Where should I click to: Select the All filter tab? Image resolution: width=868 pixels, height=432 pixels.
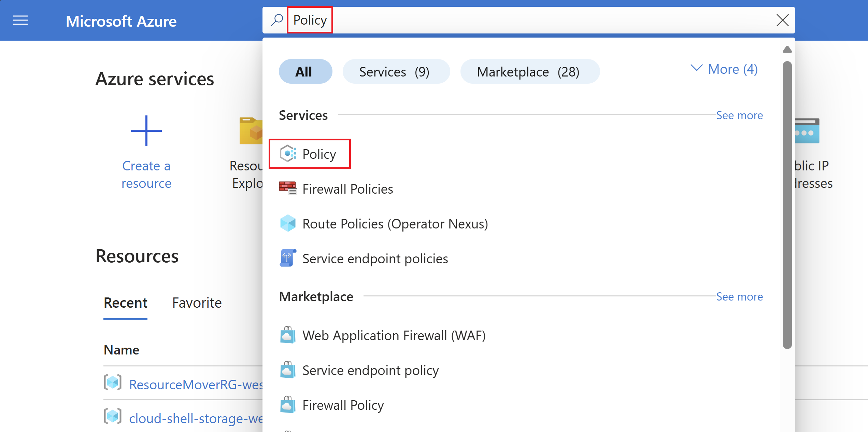(303, 71)
